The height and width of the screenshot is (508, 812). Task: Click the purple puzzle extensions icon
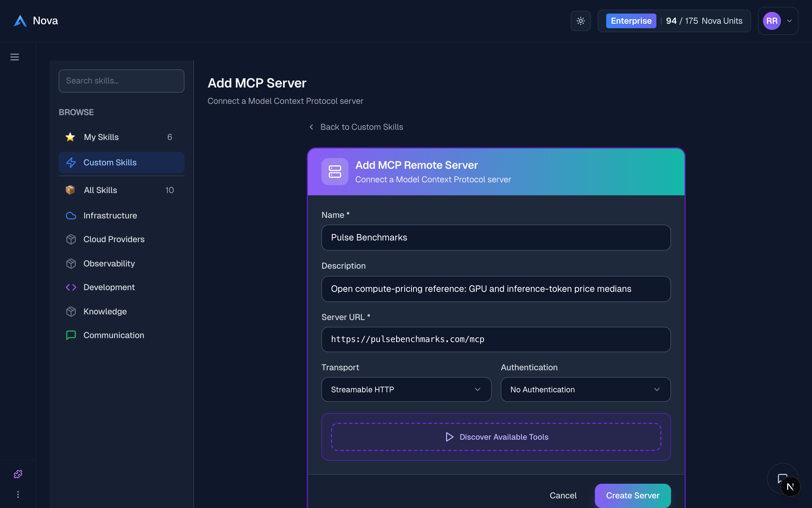(18, 474)
